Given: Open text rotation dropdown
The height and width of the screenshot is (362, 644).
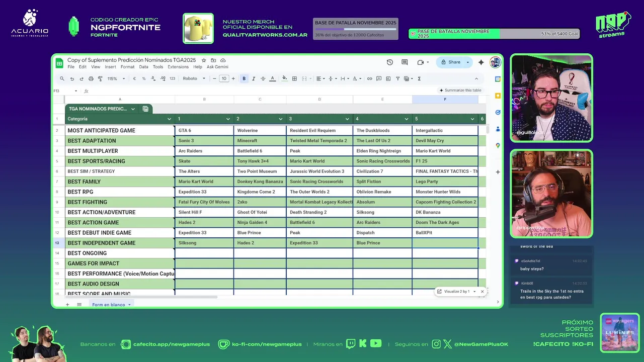Looking at the screenshot, I should [356, 78].
